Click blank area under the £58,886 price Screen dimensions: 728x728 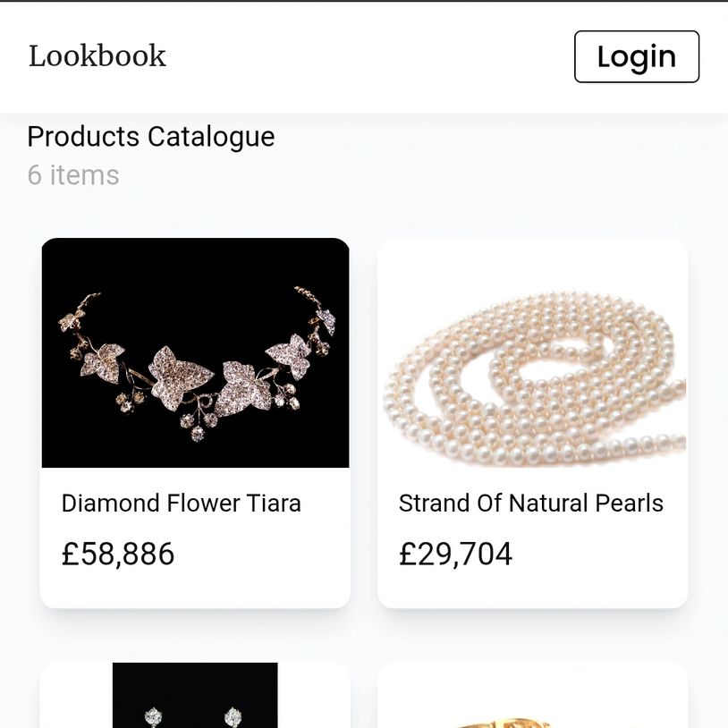[x=195, y=590]
